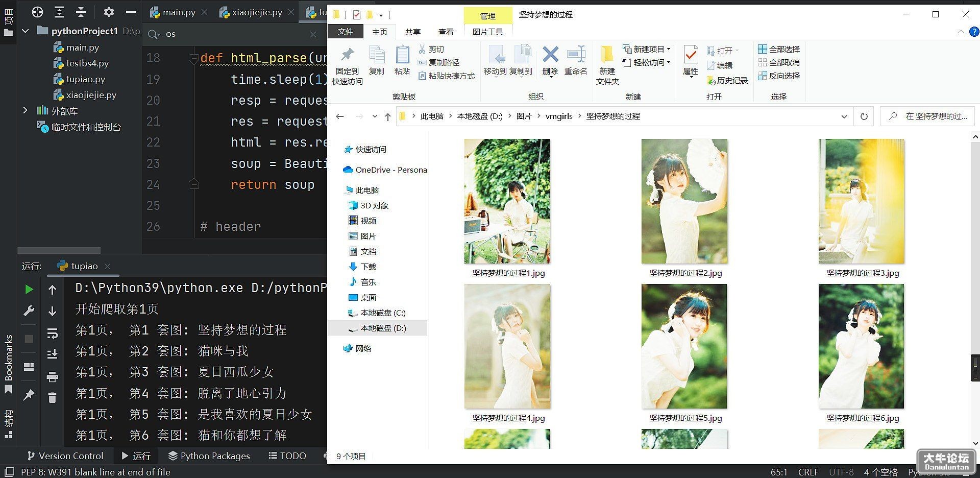The height and width of the screenshot is (478, 980).
Task: Click the 重命名 rename icon in ribbon
Action: click(x=576, y=54)
